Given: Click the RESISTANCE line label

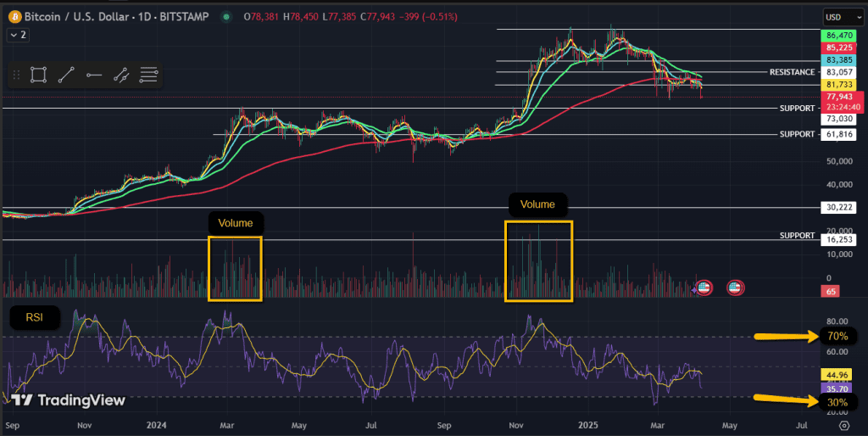Looking at the screenshot, I should (792, 72).
